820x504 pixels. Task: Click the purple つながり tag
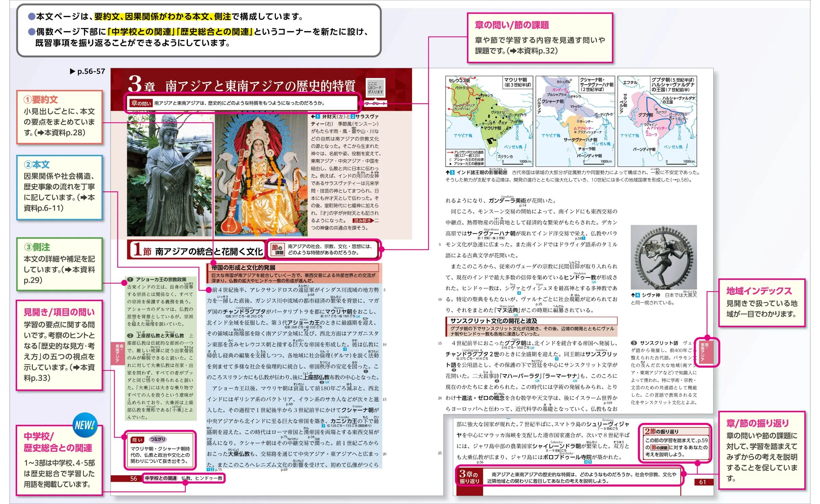click(157, 439)
